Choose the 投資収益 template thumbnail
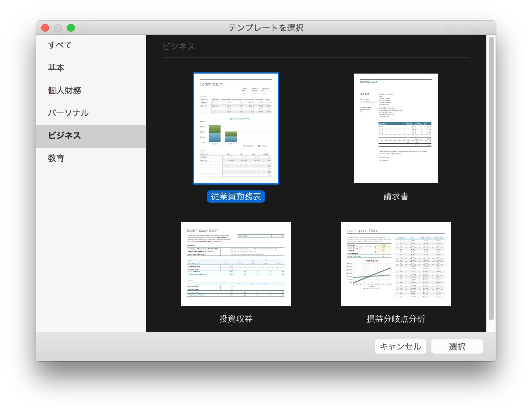The height and width of the screenshot is (413, 532). 236,264
